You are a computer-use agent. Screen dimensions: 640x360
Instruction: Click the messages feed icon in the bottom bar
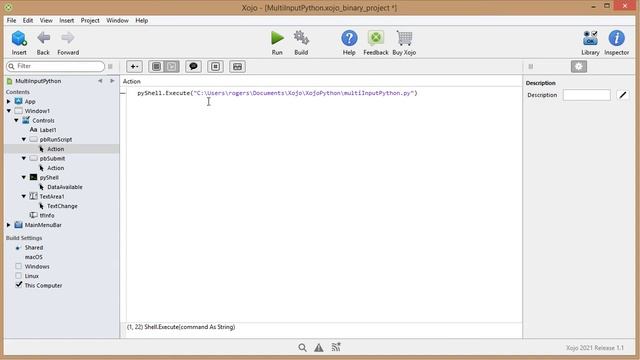(336, 347)
